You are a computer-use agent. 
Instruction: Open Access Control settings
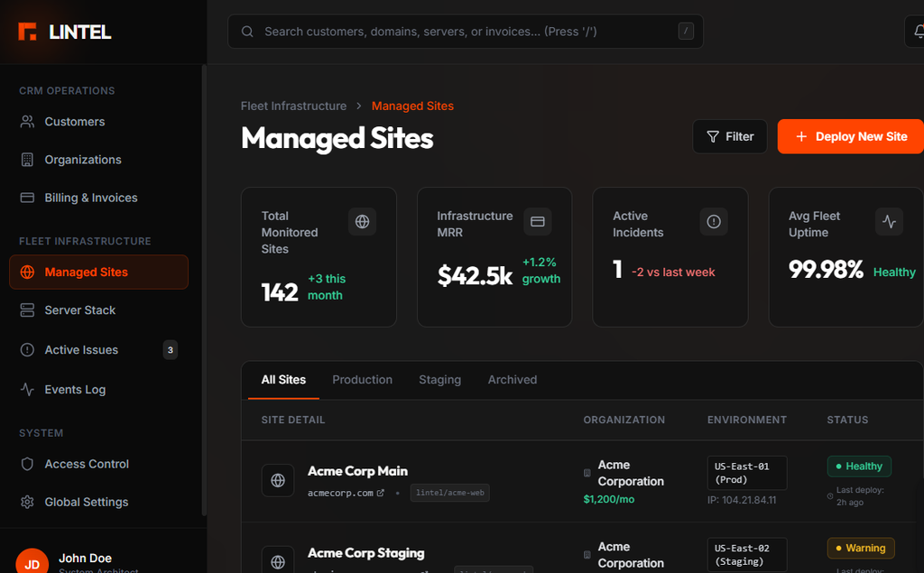point(99,464)
